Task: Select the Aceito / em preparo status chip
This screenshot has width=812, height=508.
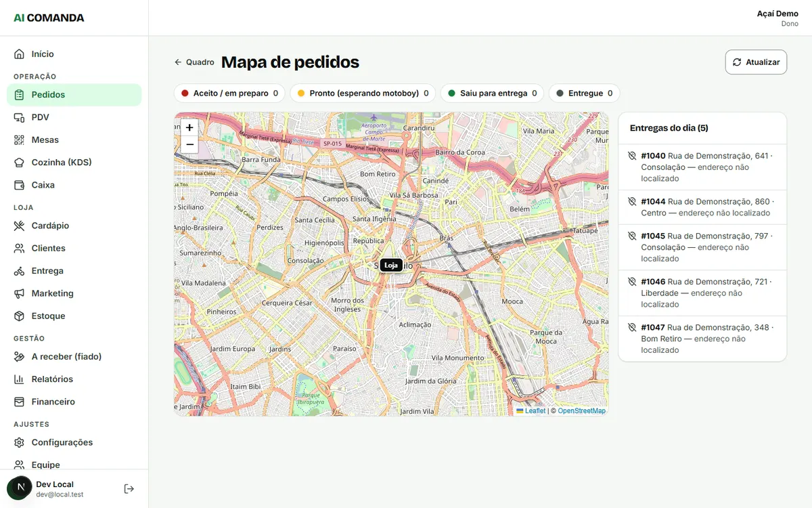Action: [x=230, y=93]
